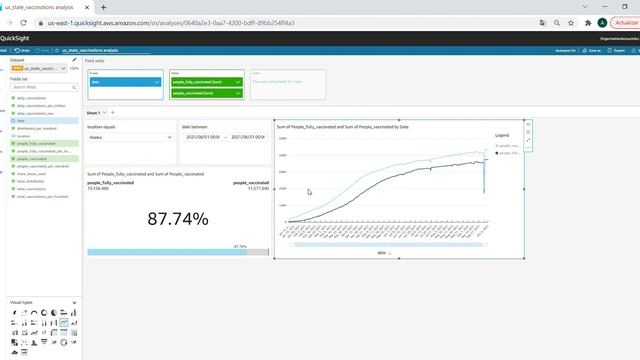Viewport: 640px width, 360px height.
Task: Select the scatter plot visual type
Action: [x=24, y=342]
